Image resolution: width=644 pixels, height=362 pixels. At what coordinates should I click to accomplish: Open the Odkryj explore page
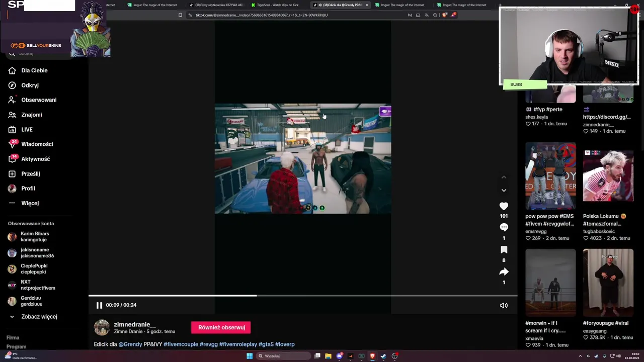click(23, 85)
